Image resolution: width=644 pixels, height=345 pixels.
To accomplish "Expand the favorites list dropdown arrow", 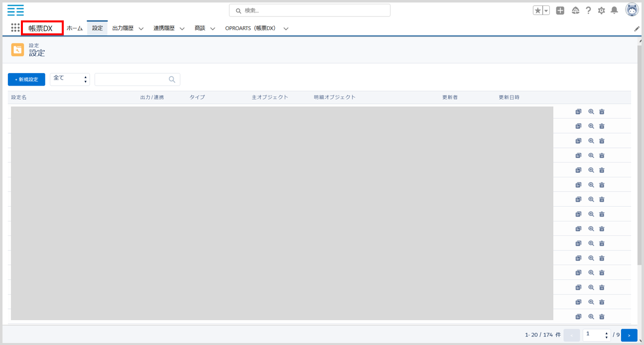I will click(546, 10).
